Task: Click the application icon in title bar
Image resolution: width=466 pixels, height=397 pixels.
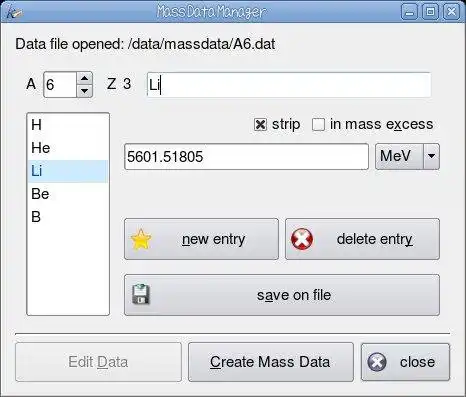Action: coord(15,12)
